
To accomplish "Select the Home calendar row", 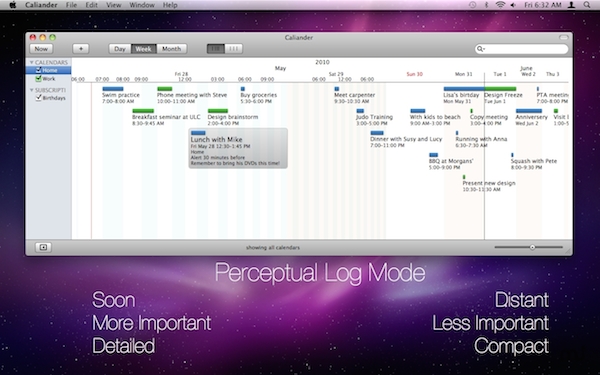I will (48, 70).
